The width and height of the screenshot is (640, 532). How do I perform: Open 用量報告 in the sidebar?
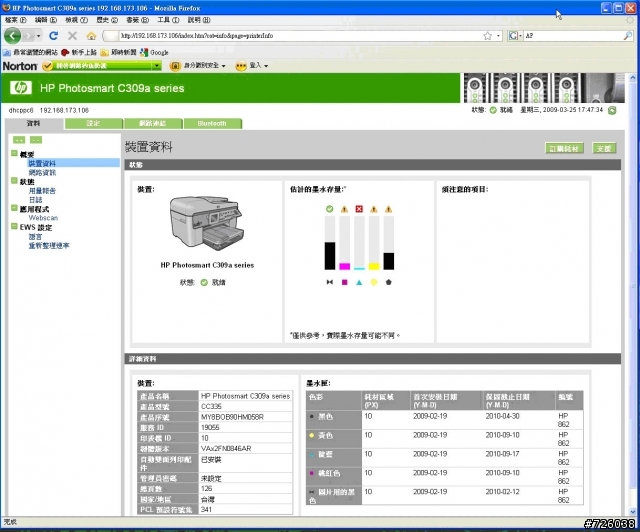point(42,191)
